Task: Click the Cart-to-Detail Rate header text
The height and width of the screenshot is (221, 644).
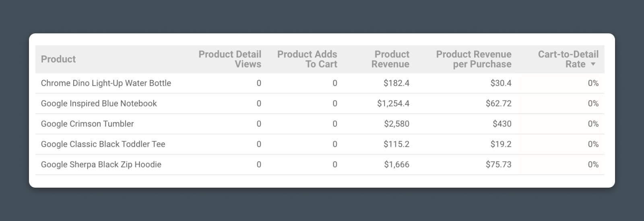Action: [x=568, y=55]
